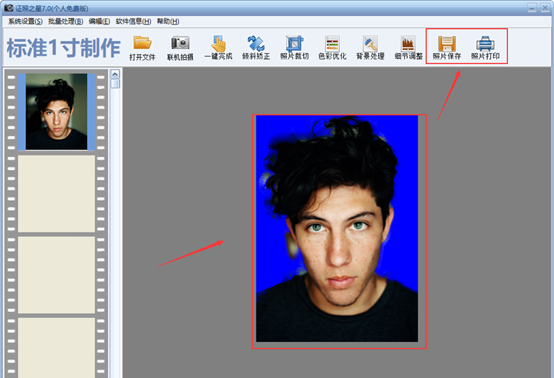Select the portrait thumbnail in the filmstrip
The height and width of the screenshot is (378, 554).
(x=57, y=112)
